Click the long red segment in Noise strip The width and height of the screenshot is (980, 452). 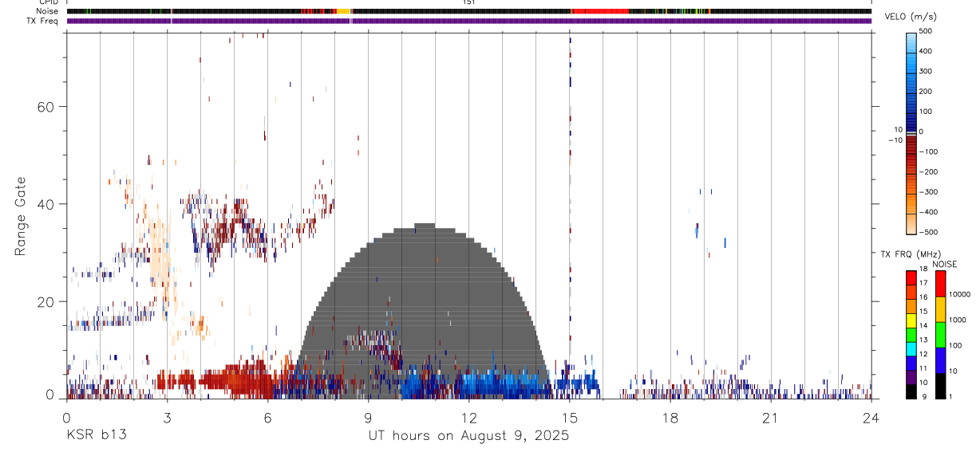pyautogui.click(x=600, y=11)
